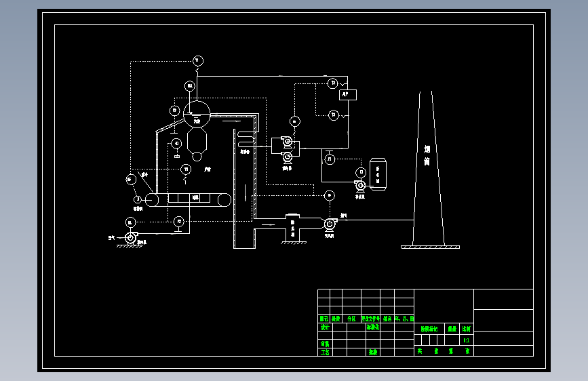588x381 pixels.
Task: Click the 炉排 chain grate label
Action: 195,197
